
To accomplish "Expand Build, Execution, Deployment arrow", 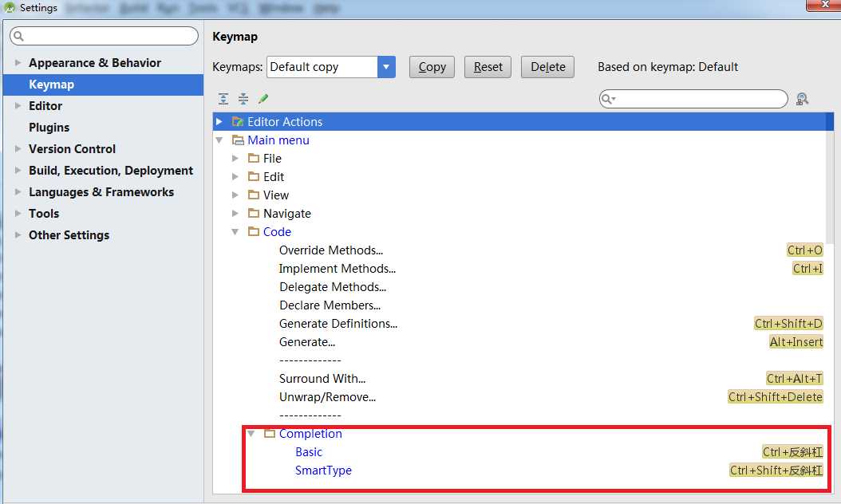I will pos(18,170).
